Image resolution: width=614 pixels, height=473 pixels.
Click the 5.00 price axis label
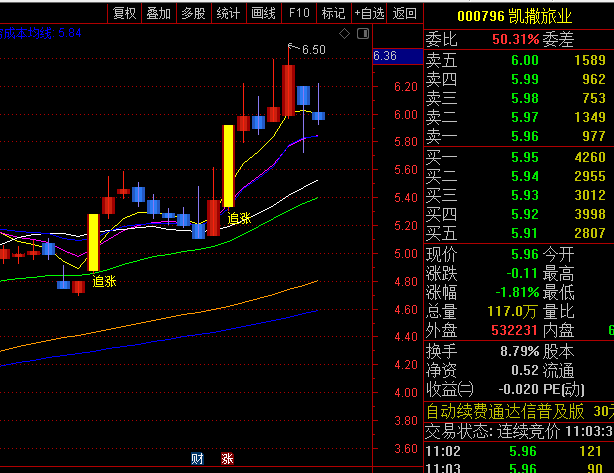(x=406, y=254)
